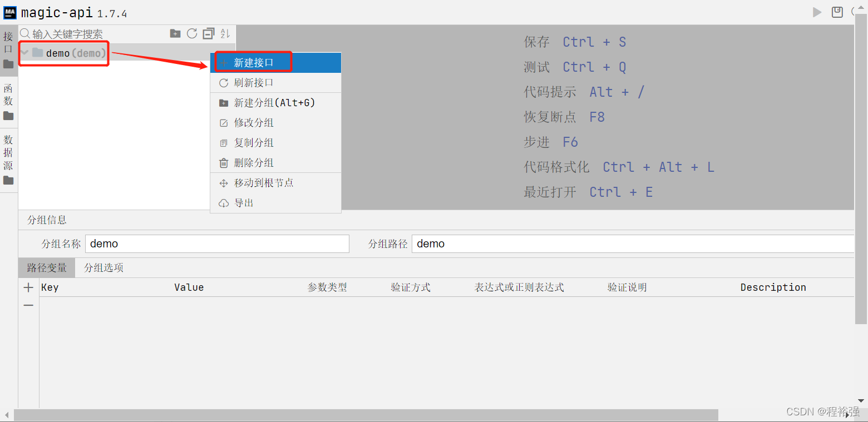Click the 恢复断点 F8 hint
The image size is (868, 422).
[564, 117]
